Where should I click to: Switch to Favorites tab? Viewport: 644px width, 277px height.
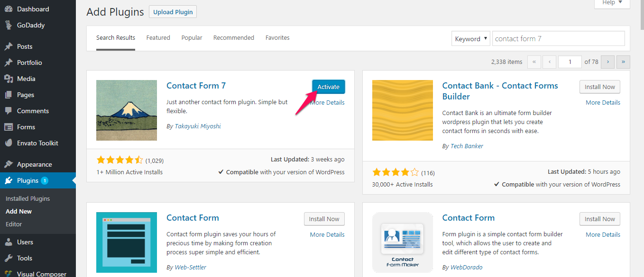(277, 37)
